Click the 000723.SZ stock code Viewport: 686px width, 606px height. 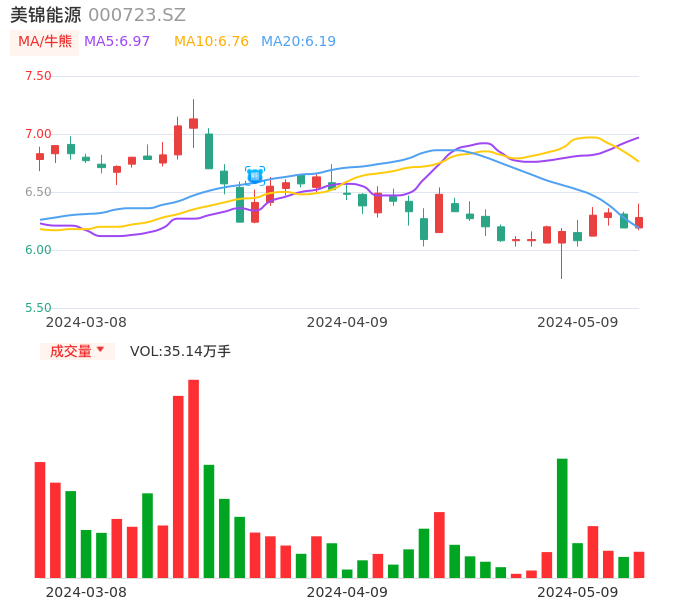point(137,15)
